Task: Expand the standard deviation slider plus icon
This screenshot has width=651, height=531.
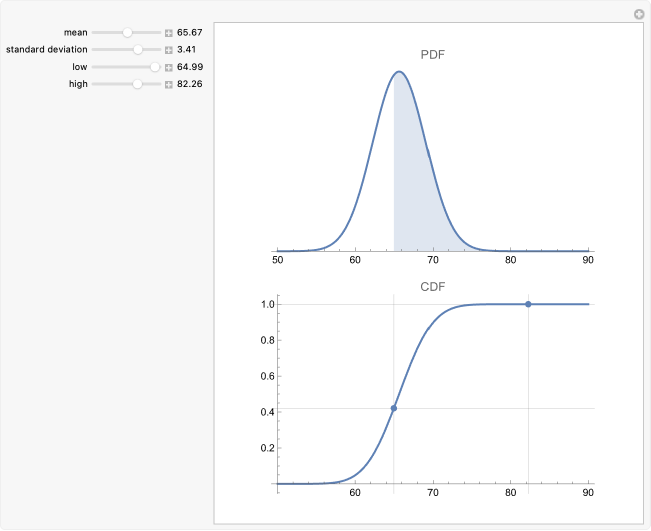Action: (169, 49)
